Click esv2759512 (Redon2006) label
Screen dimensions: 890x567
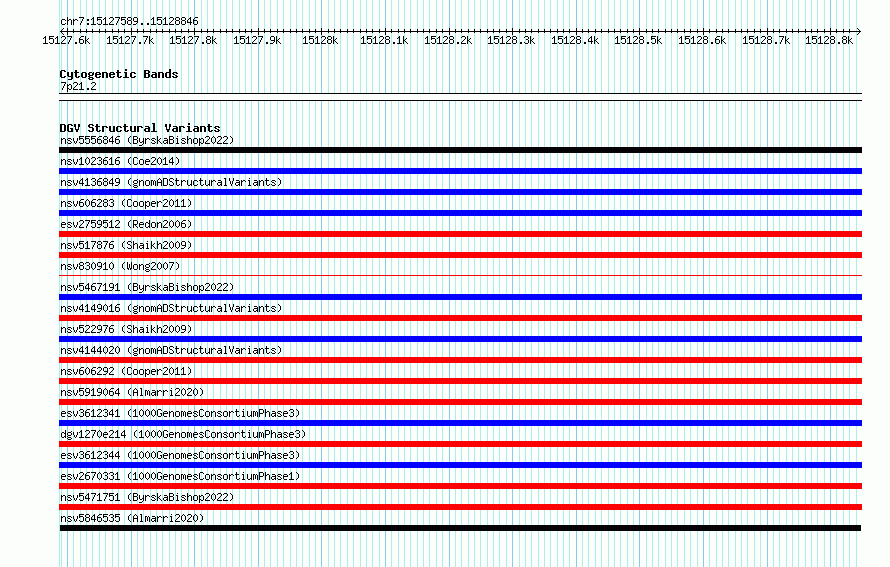click(x=126, y=224)
